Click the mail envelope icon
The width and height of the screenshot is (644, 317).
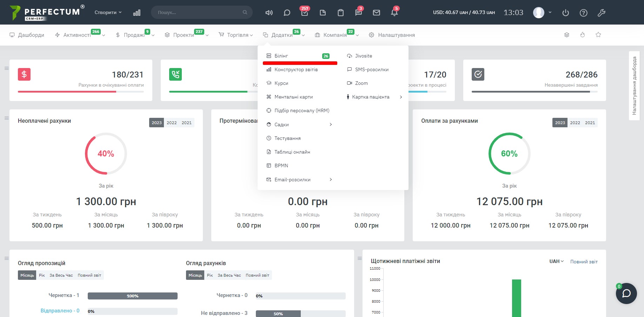376,13
